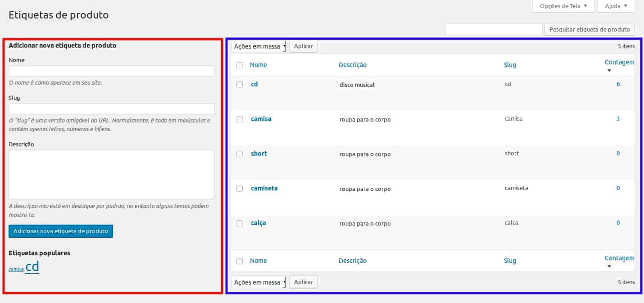Click count 3 for camisa tag
This screenshot has width=644, height=303.
[618, 119]
